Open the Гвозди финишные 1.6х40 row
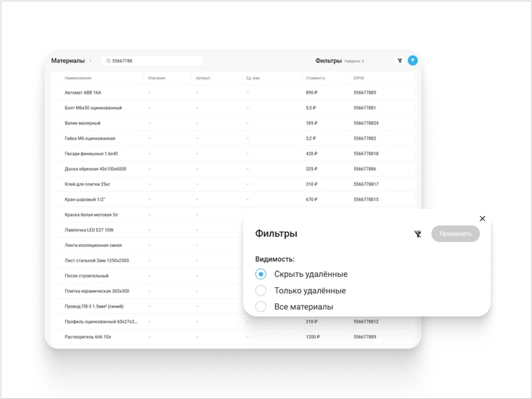 pos(91,153)
